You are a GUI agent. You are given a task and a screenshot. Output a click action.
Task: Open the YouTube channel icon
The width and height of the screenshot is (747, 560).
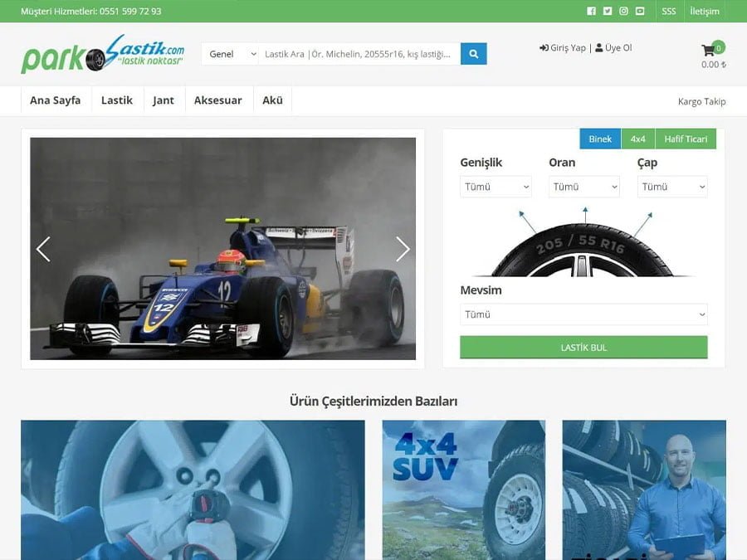[x=640, y=11]
